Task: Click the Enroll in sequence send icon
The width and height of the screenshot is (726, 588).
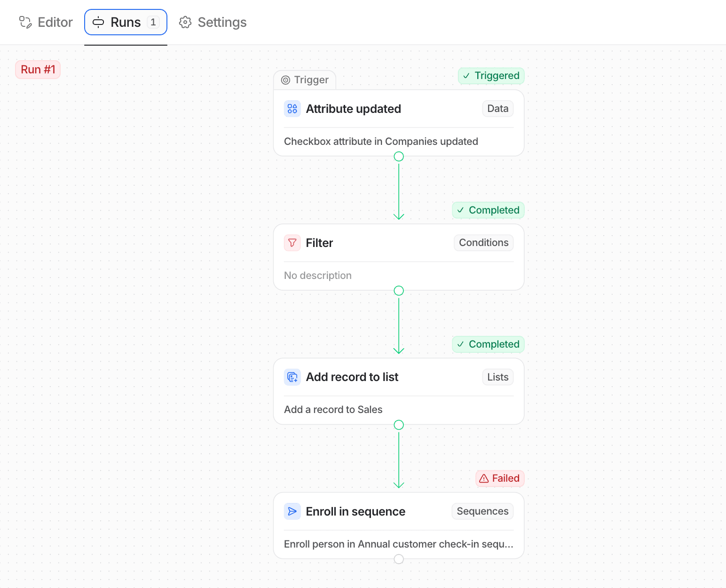Action: coord(292,511)
